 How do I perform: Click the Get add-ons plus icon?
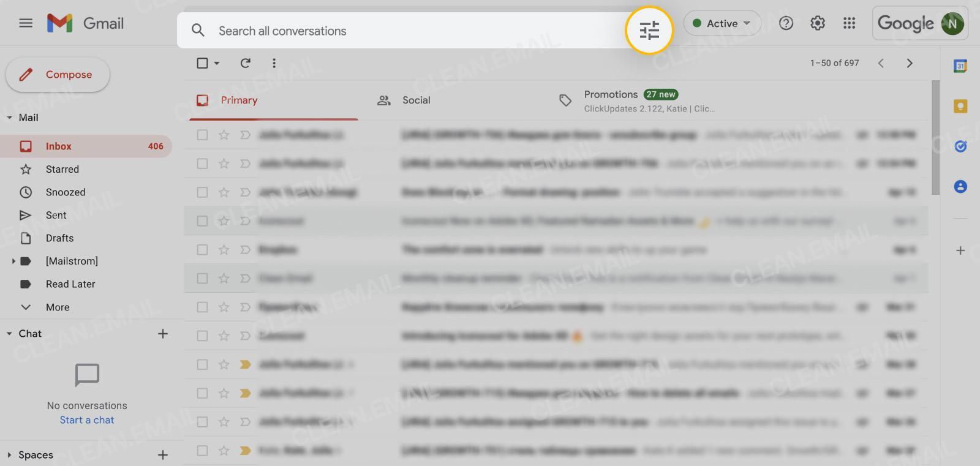(960, 250)
